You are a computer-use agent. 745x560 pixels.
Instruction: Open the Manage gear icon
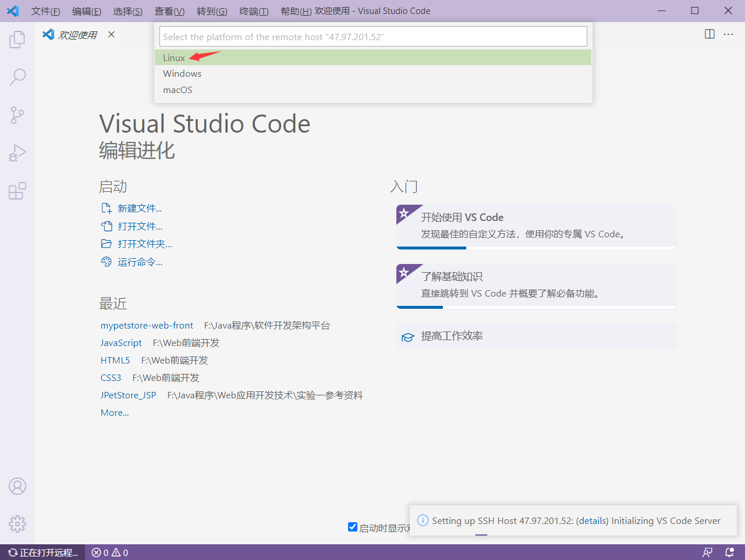coord(17,523)
